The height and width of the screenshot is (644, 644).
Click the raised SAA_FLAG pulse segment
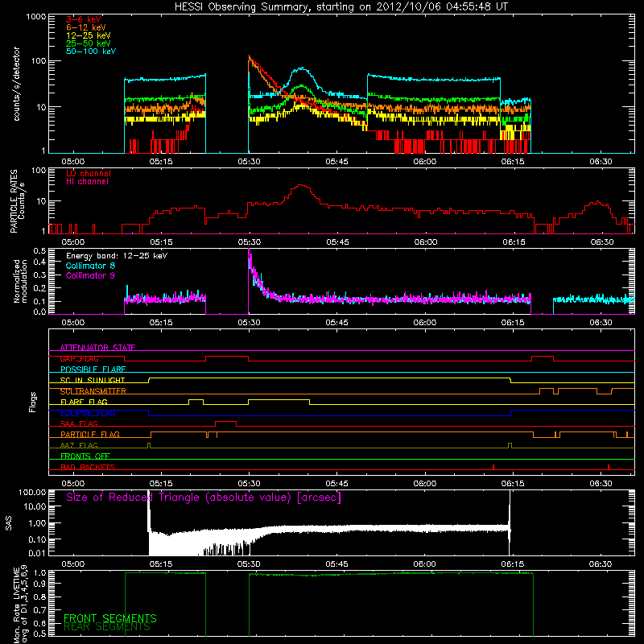(226, 422)
